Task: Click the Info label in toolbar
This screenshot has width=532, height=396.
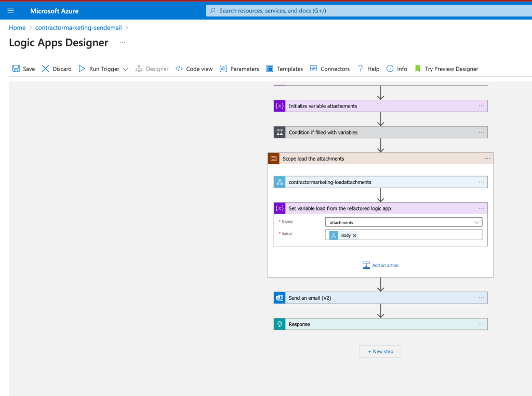Action: pos(402,69)
